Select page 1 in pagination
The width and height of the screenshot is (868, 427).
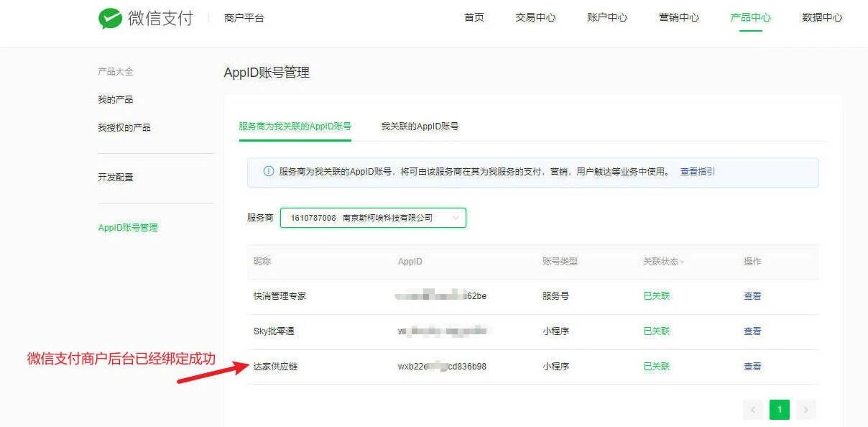[780, 410]
